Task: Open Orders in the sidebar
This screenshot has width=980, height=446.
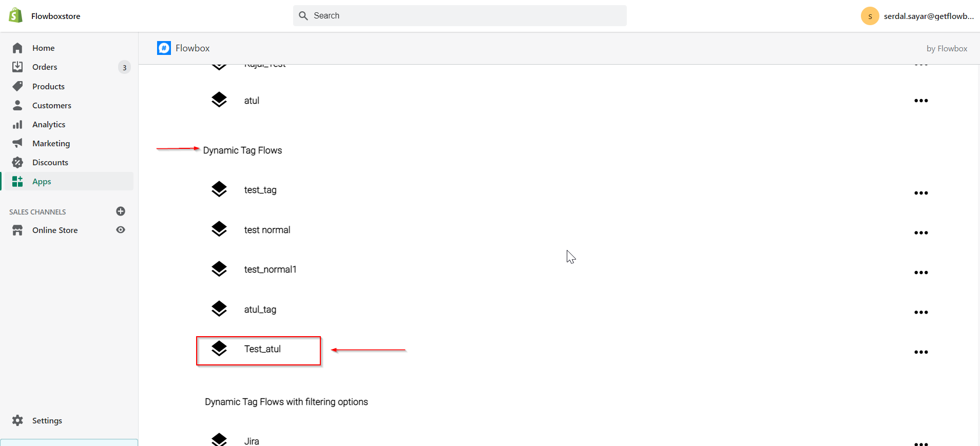Action: coord(45,67)
